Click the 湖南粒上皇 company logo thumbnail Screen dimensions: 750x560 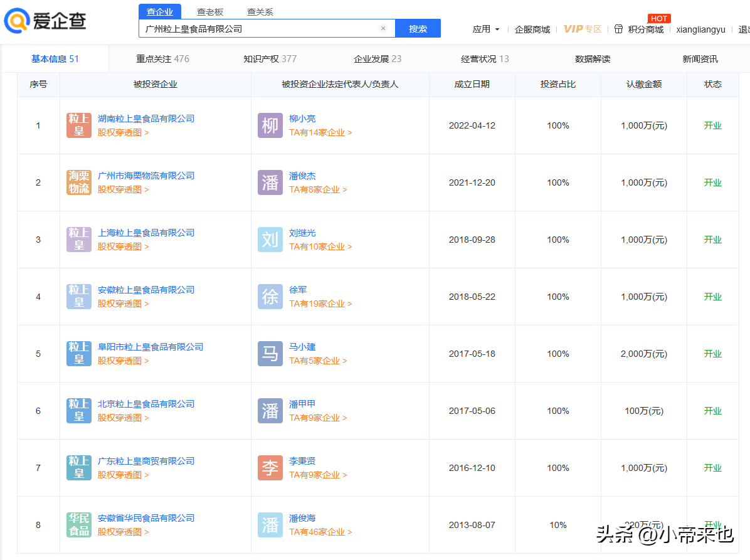pyautogui.click(x=78, y=125)
